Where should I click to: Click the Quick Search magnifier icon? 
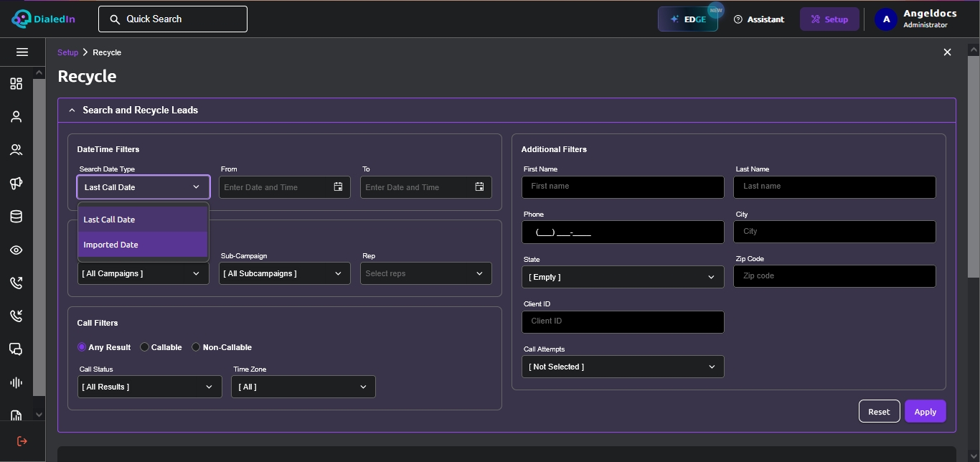pyautogui.click(x=115, y=19)
